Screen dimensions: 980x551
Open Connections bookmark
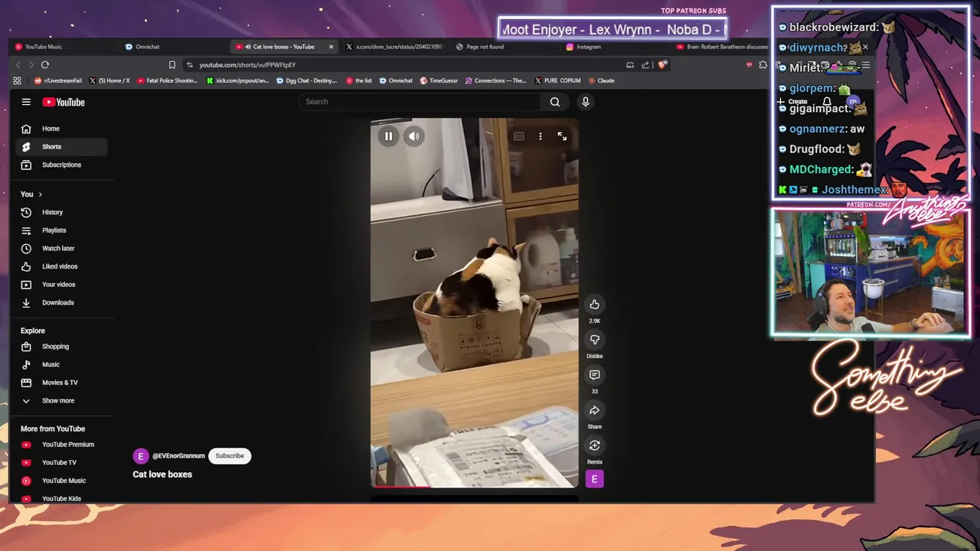(x=495, y=80)
